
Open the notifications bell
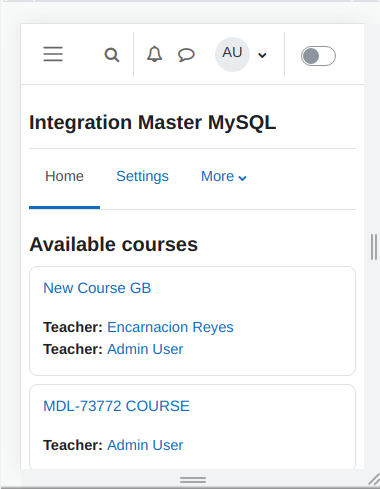click(154, 54)
